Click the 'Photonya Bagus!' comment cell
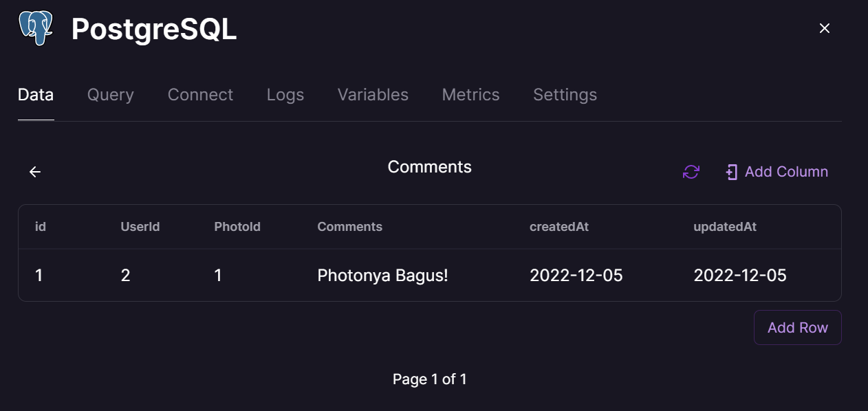 click(382, 275)
